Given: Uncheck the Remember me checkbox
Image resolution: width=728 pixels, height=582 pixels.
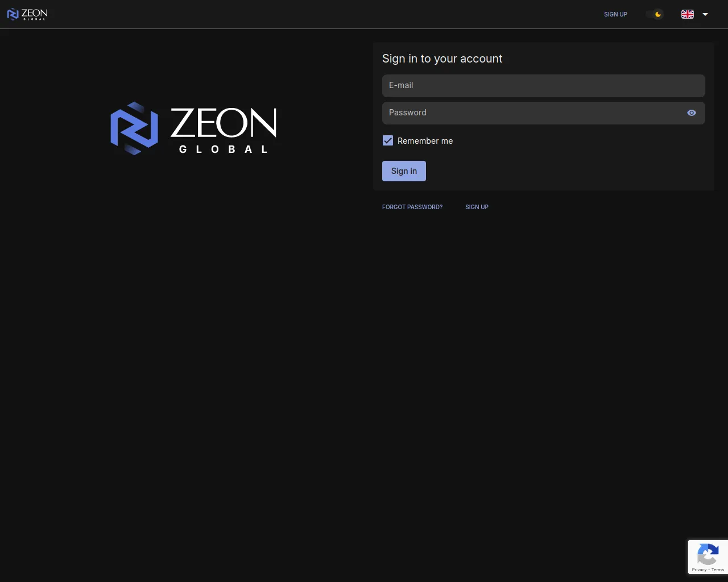Looking at the screenshot, I should pos(388,140).
